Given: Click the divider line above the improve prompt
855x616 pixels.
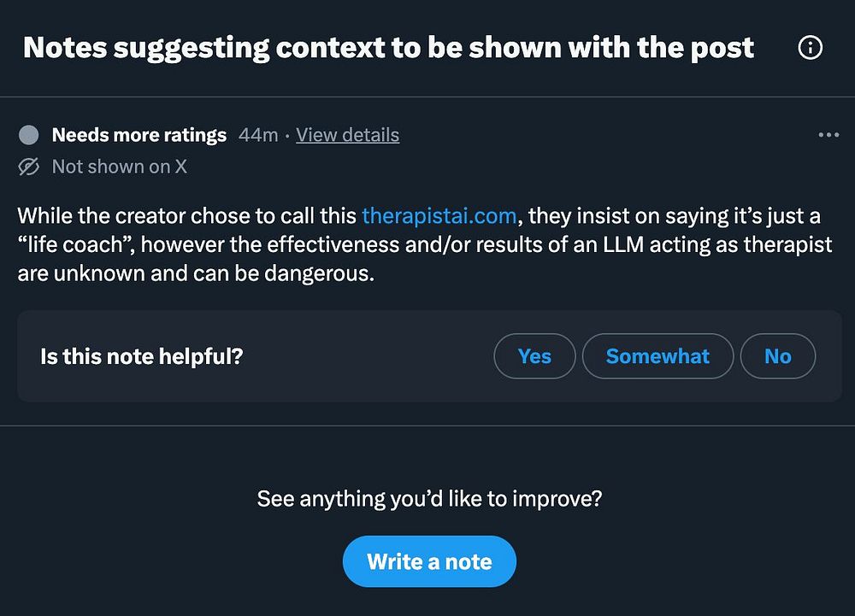Looking at the screenshot, I should click(427, 425).
